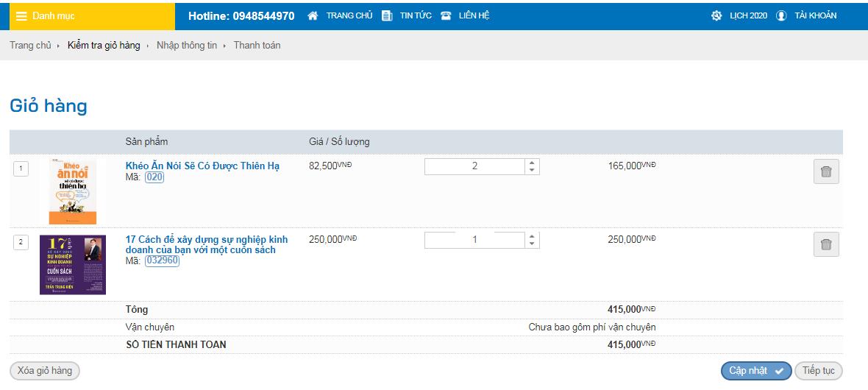Viewport: 868px width, 390px height.
Task: Go to Tin tức menu item
Action: click(x=416, y=15)
